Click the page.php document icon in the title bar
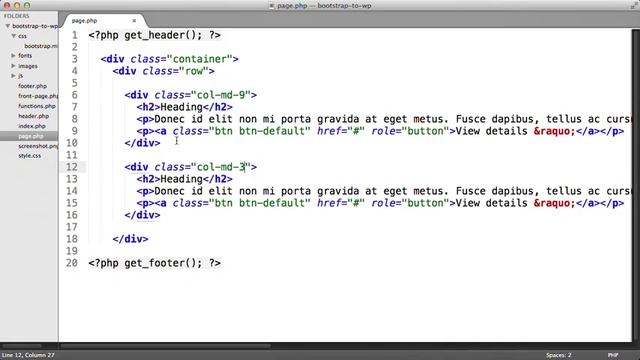Image resolution: width=640 pixels, height=360 pixels. 271,6
